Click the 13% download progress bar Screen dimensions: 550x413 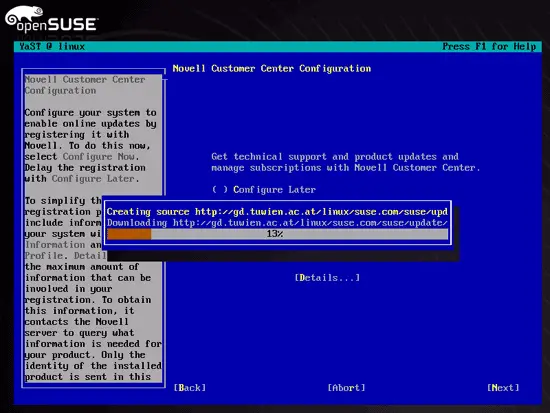coord(277,234)
